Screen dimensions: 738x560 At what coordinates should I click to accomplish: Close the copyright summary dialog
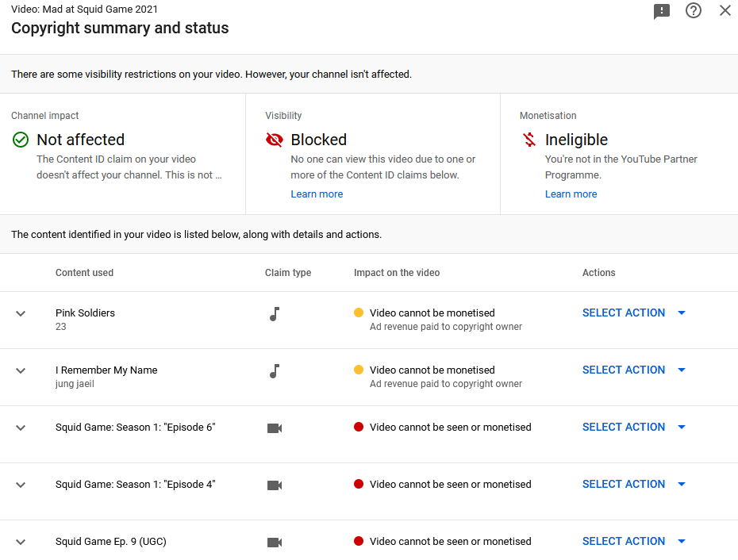(x=725, y=10)
